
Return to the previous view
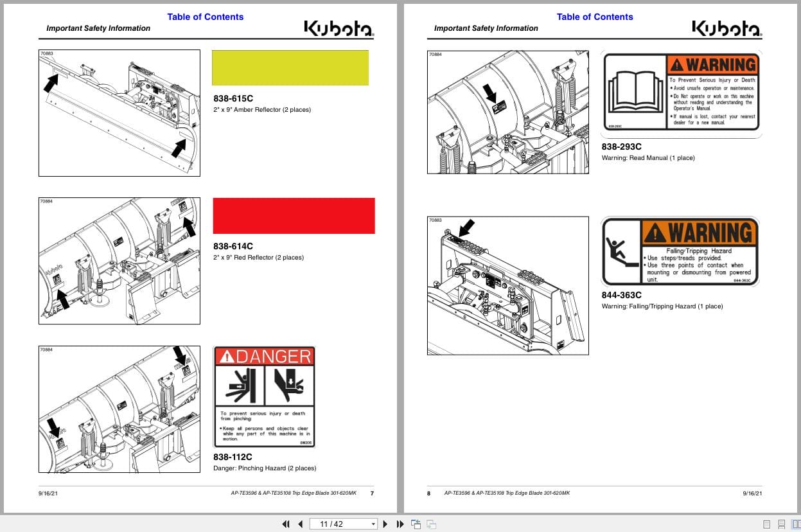click(x=415, y=524)
